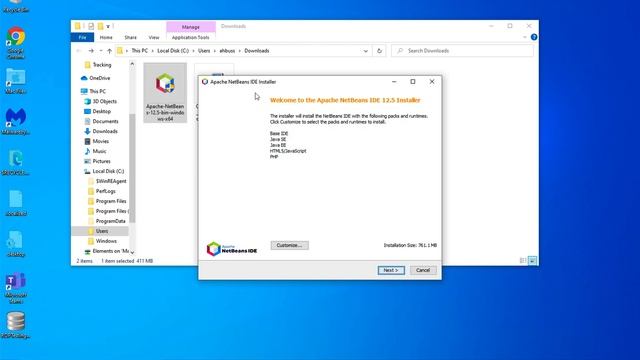Switch to large icons view button
Screen dimensions: 640x360
[x=533, y=260]
